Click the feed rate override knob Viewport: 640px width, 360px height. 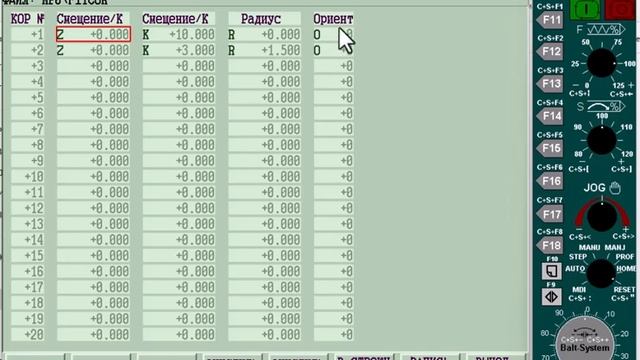coord(601,63)
